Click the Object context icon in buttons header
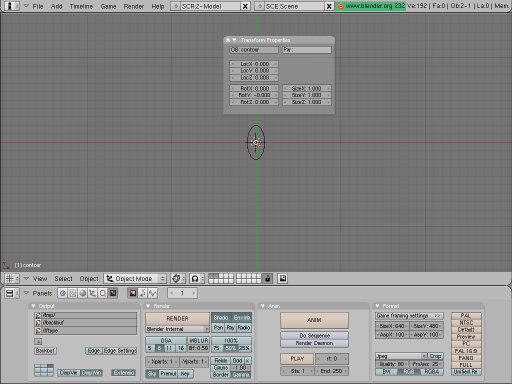Viewport: 512px width, 384px height. (93, 293)
